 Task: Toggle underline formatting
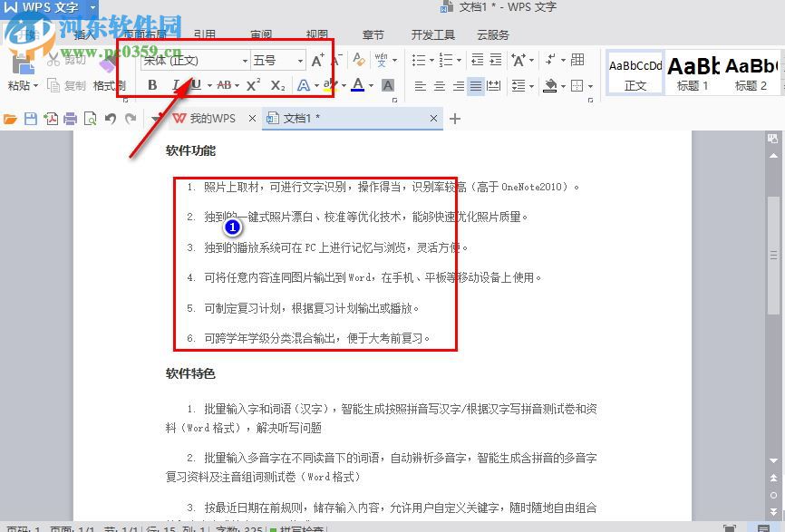[x=197, y=85]
